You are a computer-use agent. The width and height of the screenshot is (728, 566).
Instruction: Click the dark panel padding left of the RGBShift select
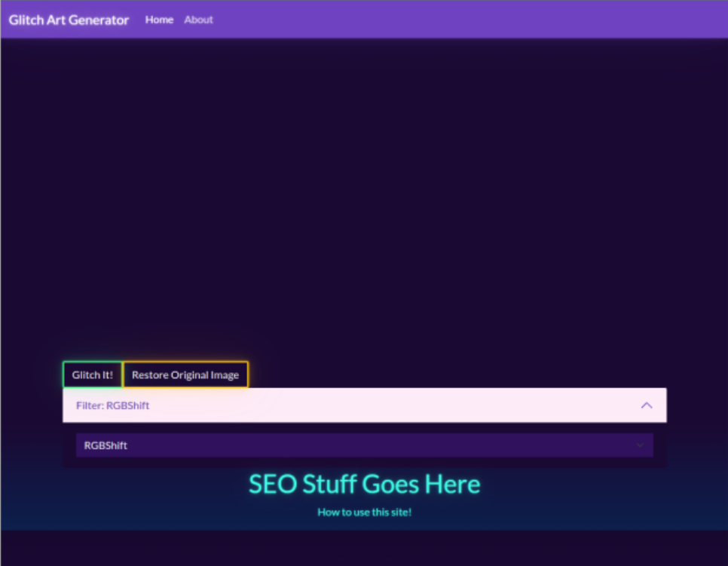coord(69,445)
